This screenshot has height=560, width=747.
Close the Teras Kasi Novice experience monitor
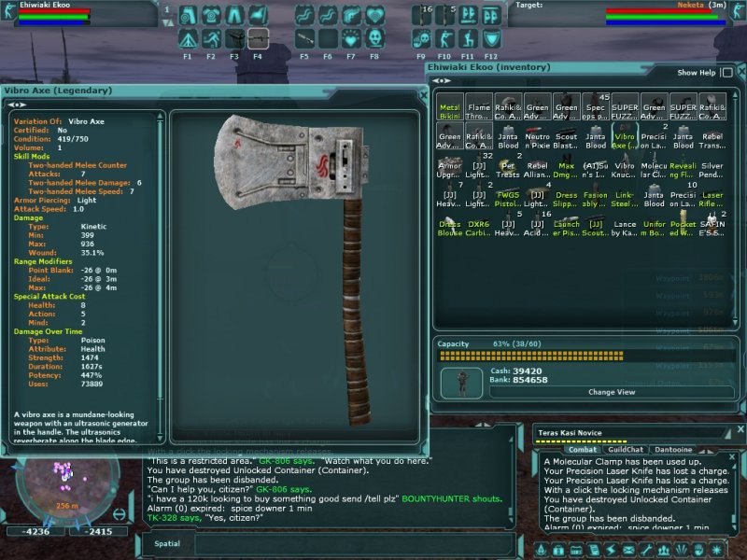pos(740,429)
